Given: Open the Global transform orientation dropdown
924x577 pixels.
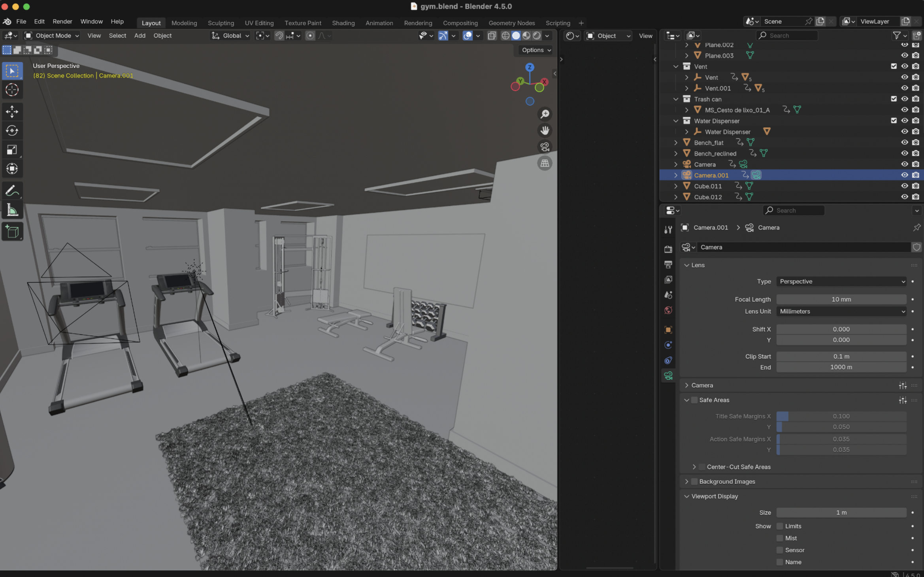Looking at the screenshot, I should click(x=230, y=36).
